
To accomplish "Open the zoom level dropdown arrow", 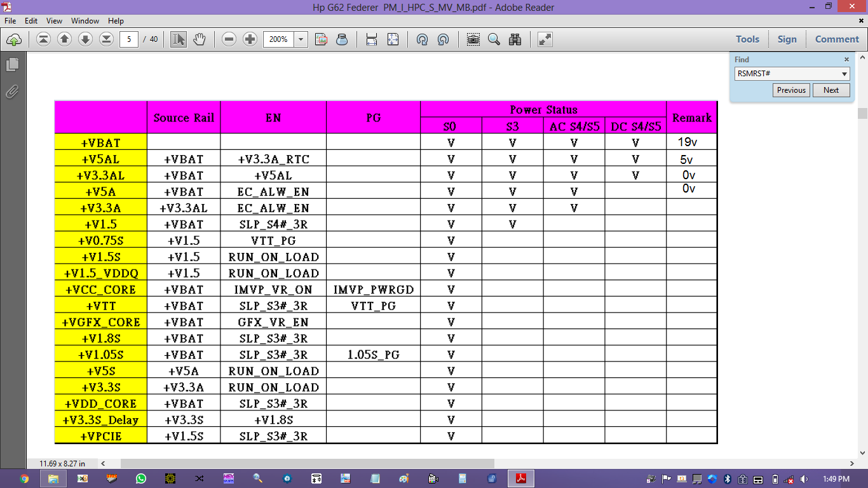I will 301,39.
